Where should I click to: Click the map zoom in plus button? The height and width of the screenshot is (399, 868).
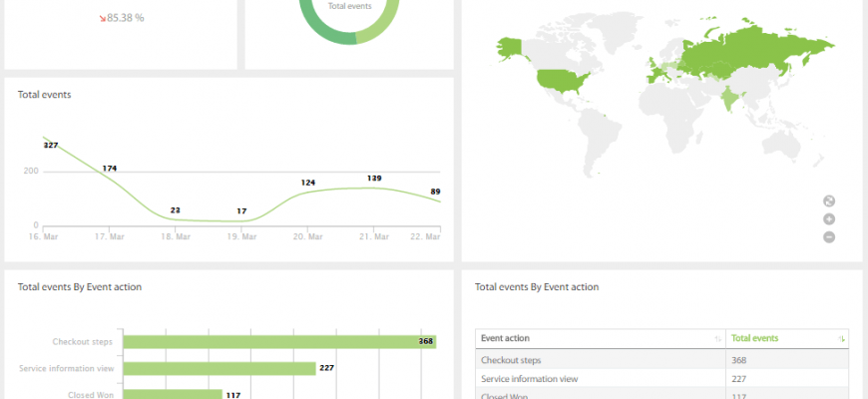(x=829, y=218)
